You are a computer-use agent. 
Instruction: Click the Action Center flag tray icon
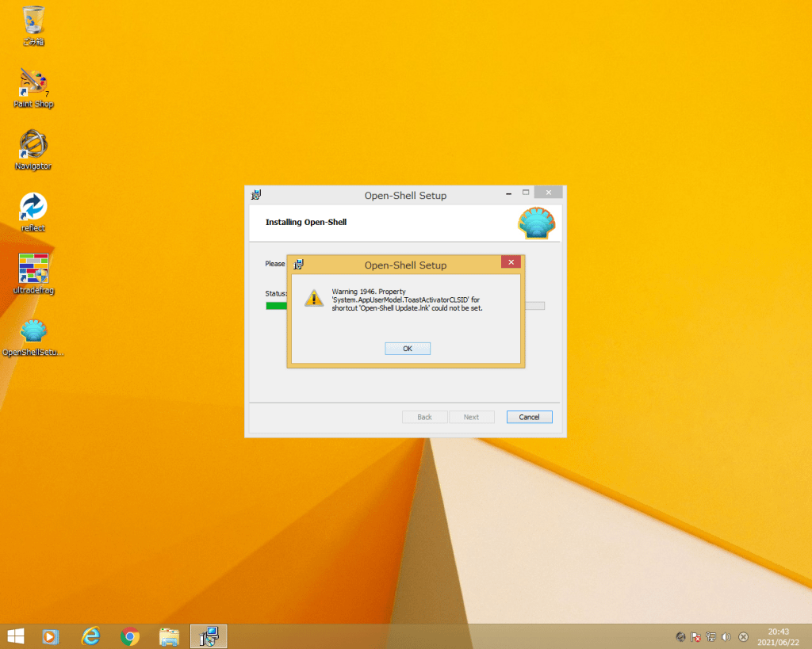[x=695, y=637]
